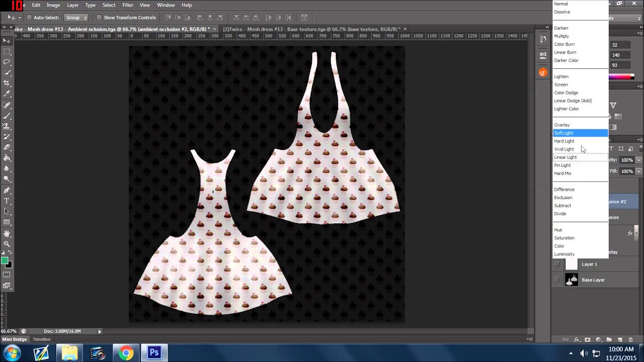Open Windows Start menu
644x362 pixels.
(x=12, y=353)
